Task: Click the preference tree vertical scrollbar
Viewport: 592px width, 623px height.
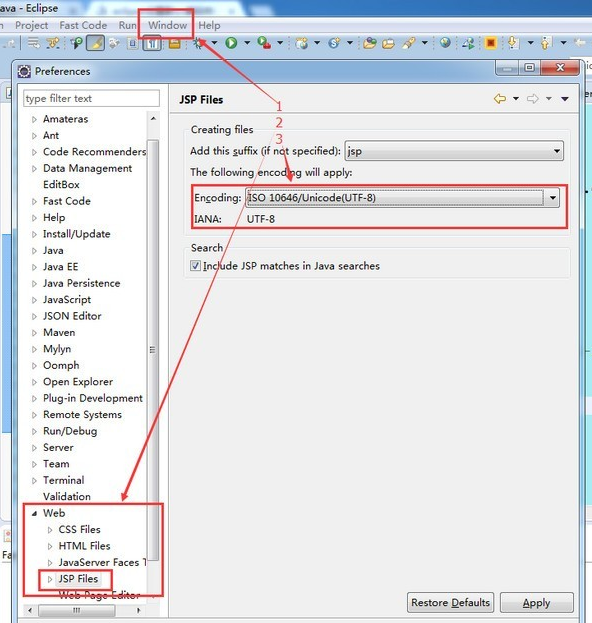Action: [x=153, y=350]
